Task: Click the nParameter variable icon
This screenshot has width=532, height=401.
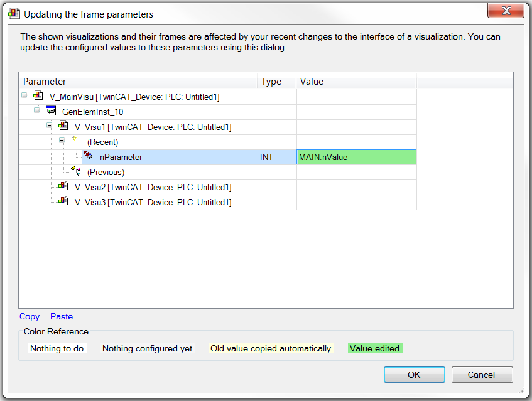Action: pyautogui.click(x=89, y=155)
